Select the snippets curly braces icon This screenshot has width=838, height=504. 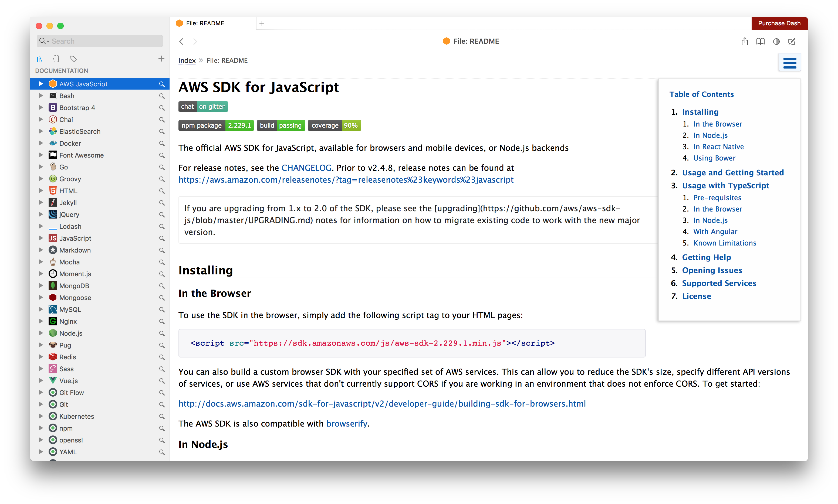(x=56, y=59)
